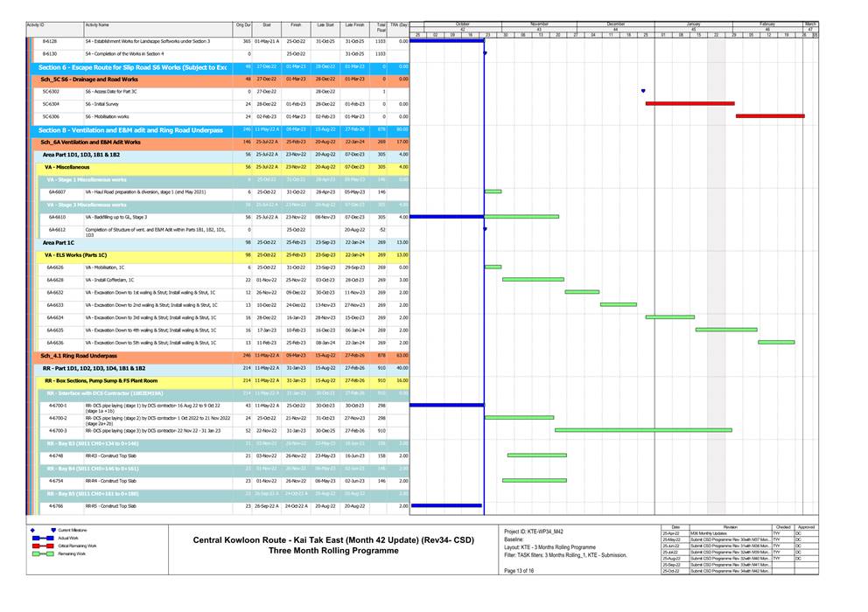Click the Current Milestone legend label

click(73, 530)
